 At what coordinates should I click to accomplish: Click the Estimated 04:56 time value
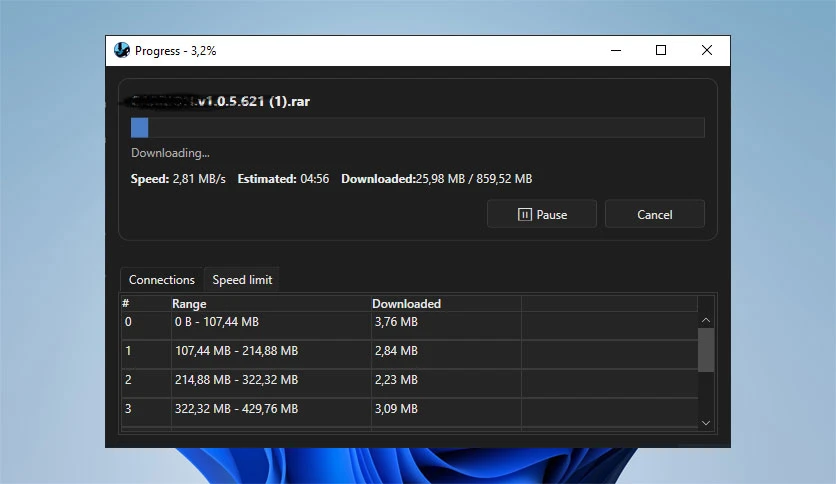tap(315, 179)
